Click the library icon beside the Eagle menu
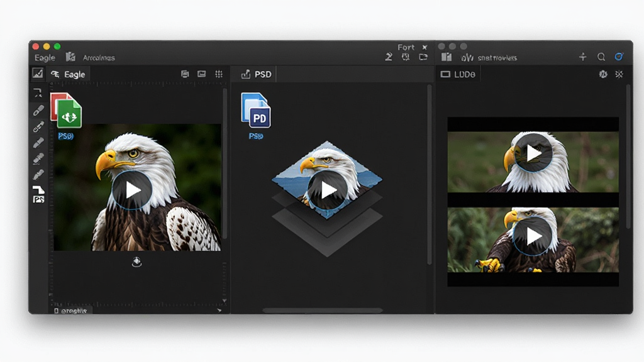This screenshot has height=362, width=644. pos(70,57)
